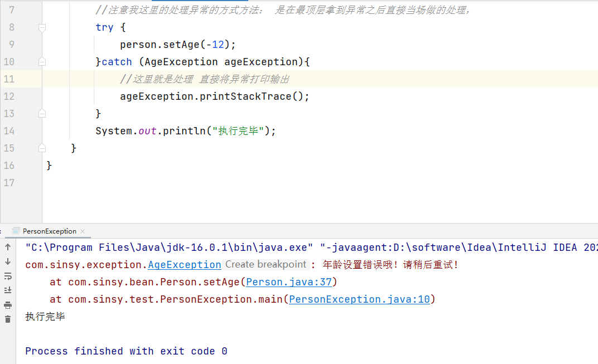Open the AgeException link in console
This screenshot has height=364, width=598.
tap(185, 265)
